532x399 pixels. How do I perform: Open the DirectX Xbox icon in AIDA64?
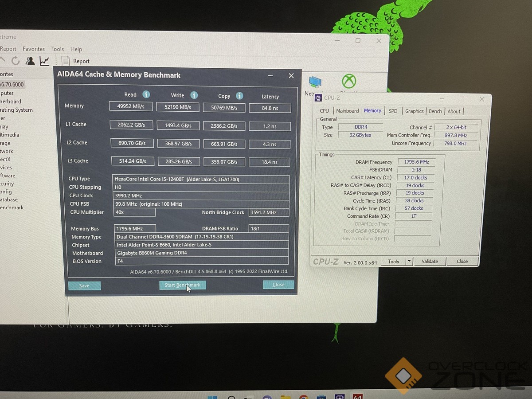tap(349, 82)
